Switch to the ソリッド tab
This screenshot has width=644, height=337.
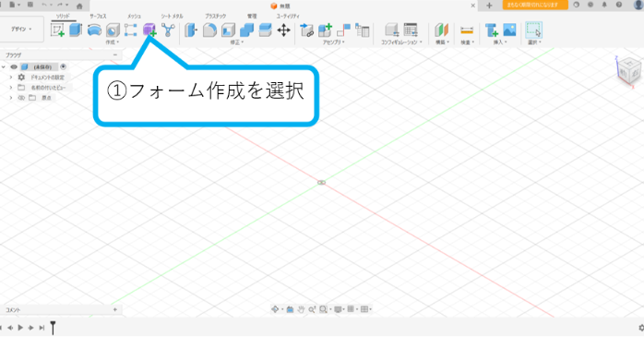63,16
